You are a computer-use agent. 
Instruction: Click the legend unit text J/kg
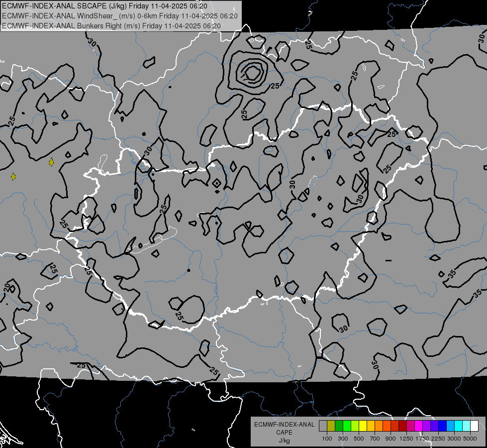point(284,441)
